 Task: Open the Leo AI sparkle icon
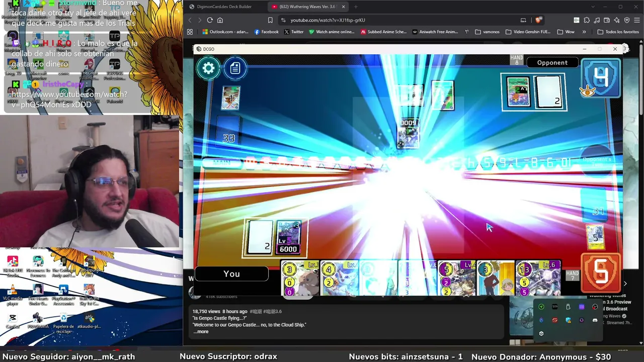(617, 20)
